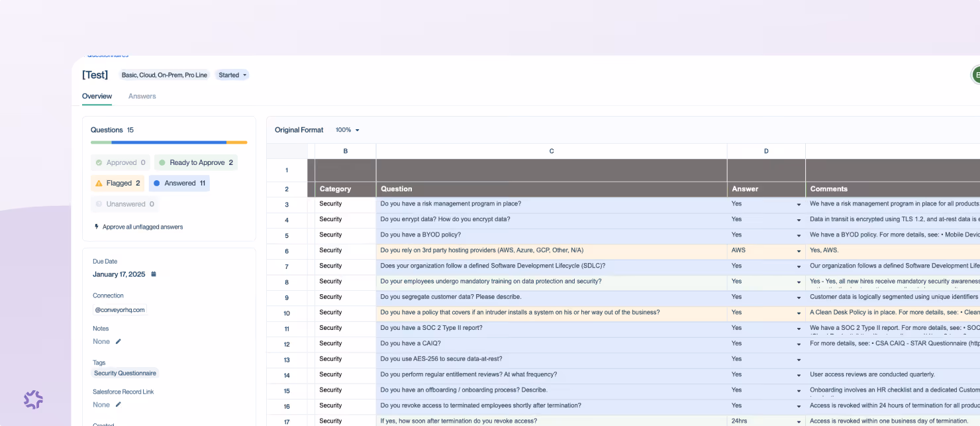Select column C header
This screenshot has width=980, height=426.
[x=552, y=151]
